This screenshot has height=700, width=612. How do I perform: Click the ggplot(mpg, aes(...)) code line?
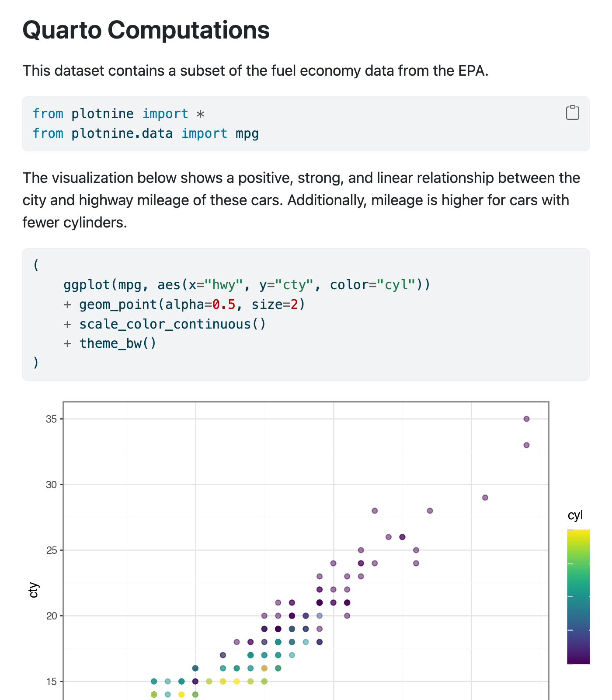click(x=247, y=285)
